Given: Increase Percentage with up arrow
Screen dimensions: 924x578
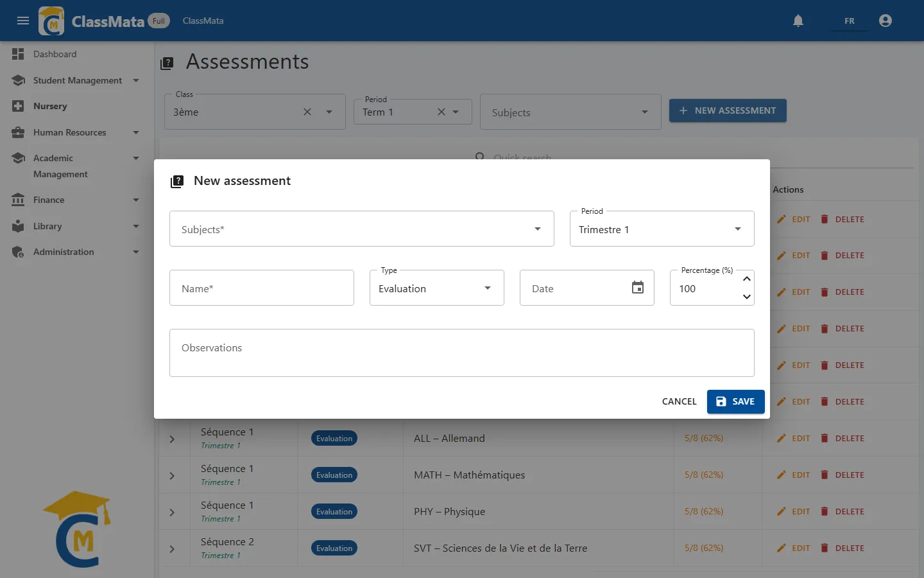Looking at the screenshot, I should point(747,279).
